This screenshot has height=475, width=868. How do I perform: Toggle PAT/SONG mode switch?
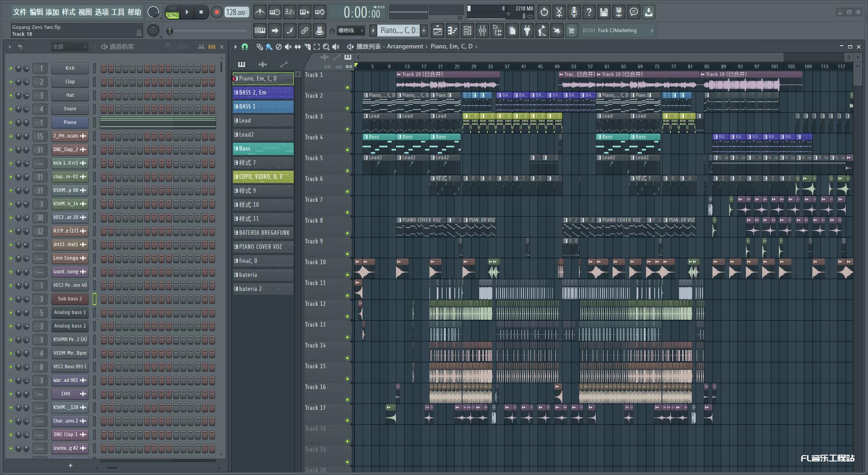pyautogui.click(x=173, y=12)
